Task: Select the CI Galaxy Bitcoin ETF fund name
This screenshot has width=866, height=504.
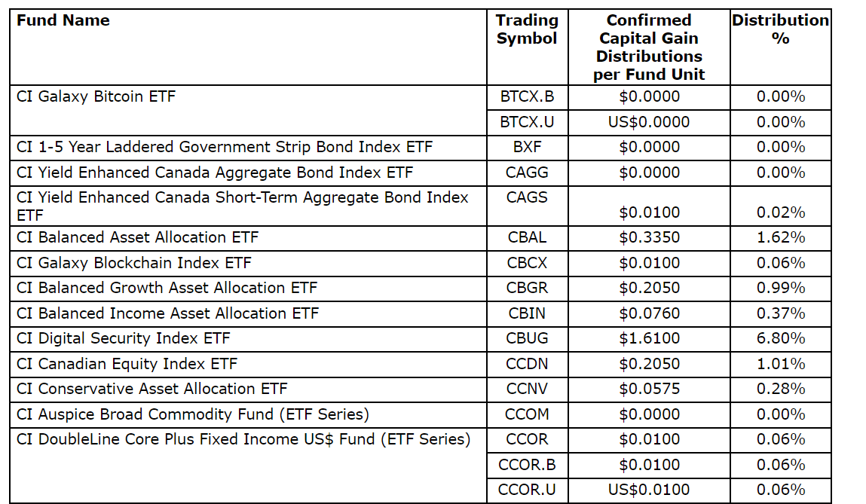Action: coord(96,96)
